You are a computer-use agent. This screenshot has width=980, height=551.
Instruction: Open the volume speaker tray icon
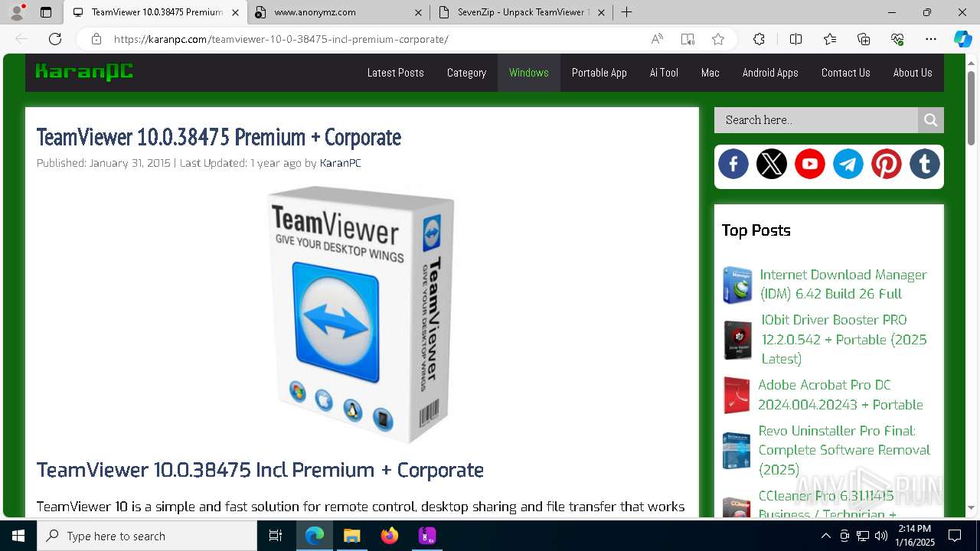[881, 536]
